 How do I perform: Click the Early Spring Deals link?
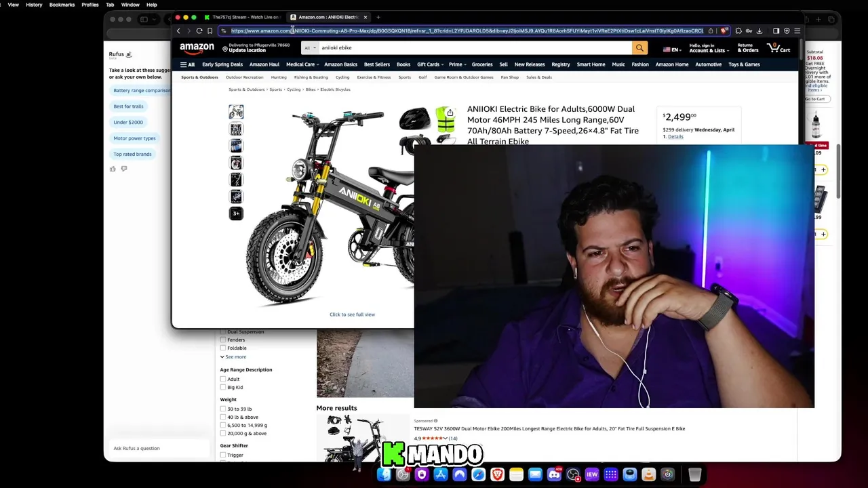[222, 64]
